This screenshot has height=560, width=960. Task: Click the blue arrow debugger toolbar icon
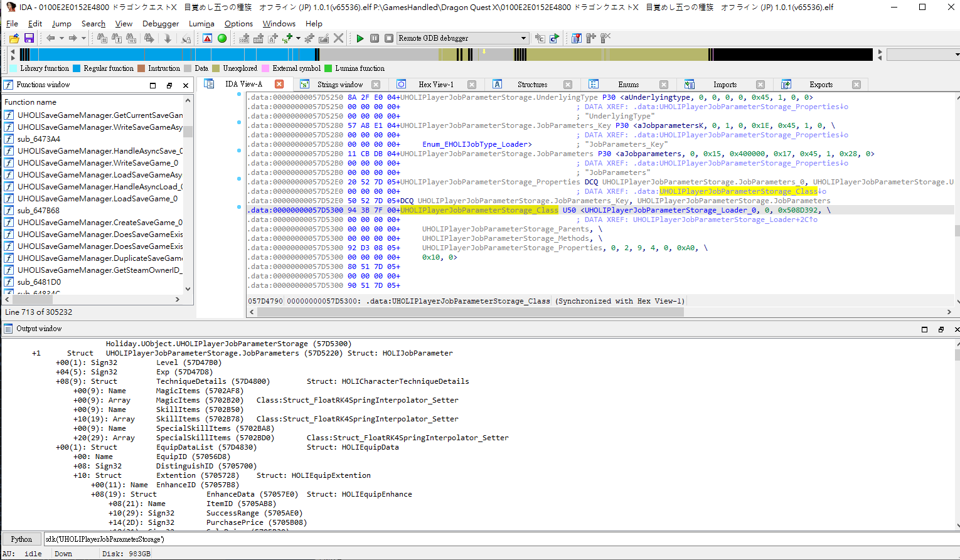click(x=554, y=38)
